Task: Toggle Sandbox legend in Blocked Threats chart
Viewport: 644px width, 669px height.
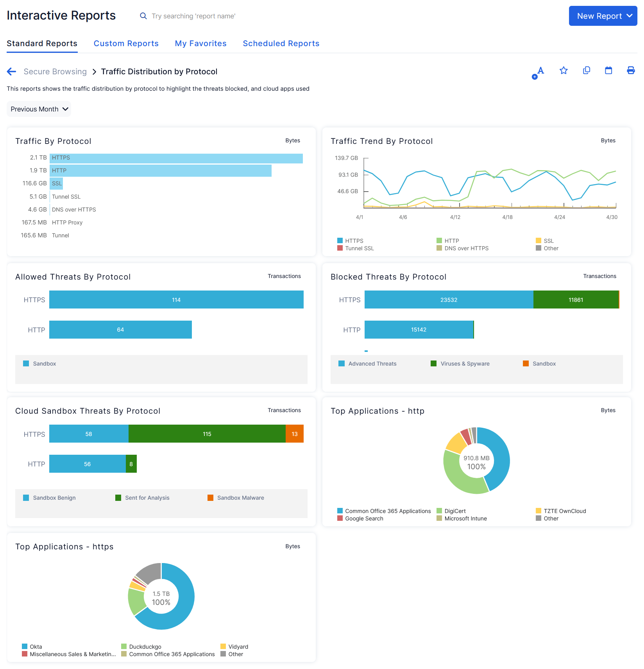Action: point(539,364)
